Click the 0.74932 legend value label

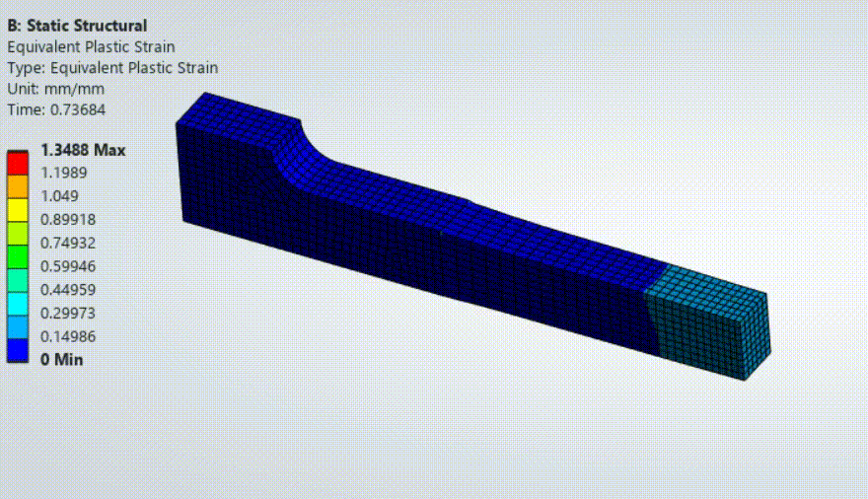point(68,243)
